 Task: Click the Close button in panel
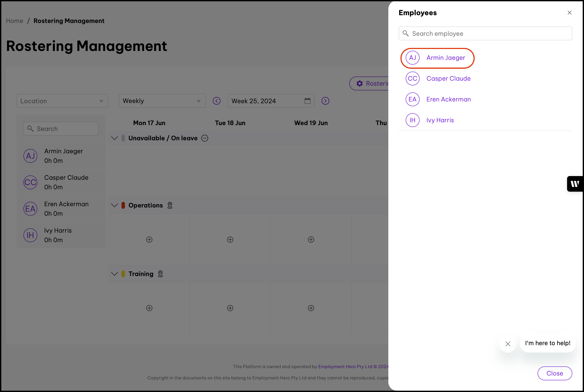[x=554, y=373]
